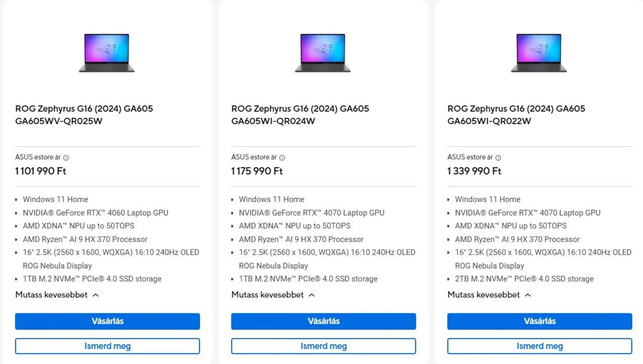Open the GA605WV-QR025W product title link
Screen dimensions: 643x364
click(x=84, y=115)
